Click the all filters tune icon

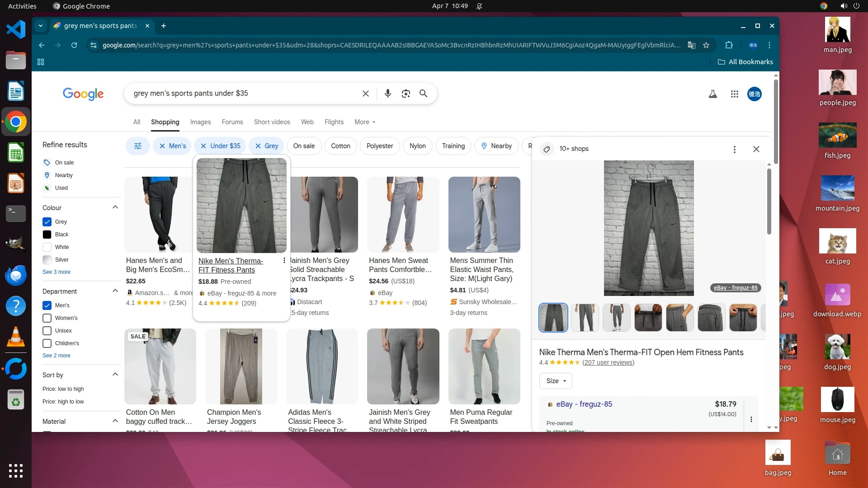138,146
